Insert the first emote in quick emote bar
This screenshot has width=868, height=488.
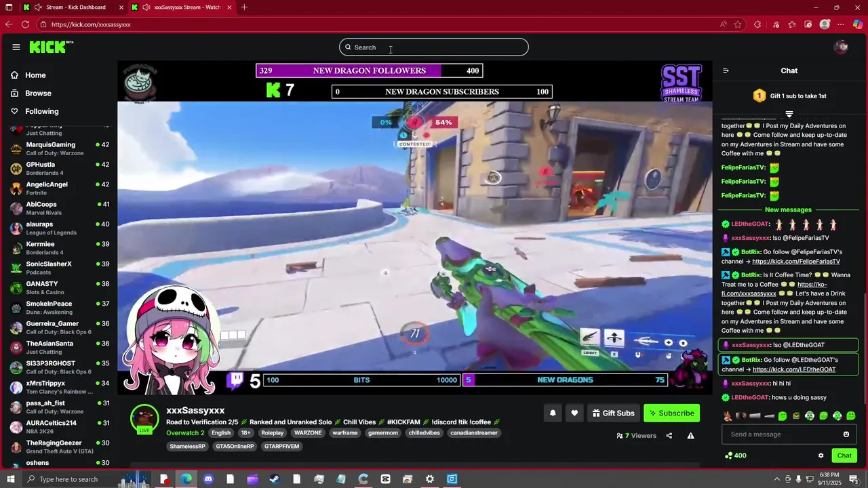[x=728, y=416]
